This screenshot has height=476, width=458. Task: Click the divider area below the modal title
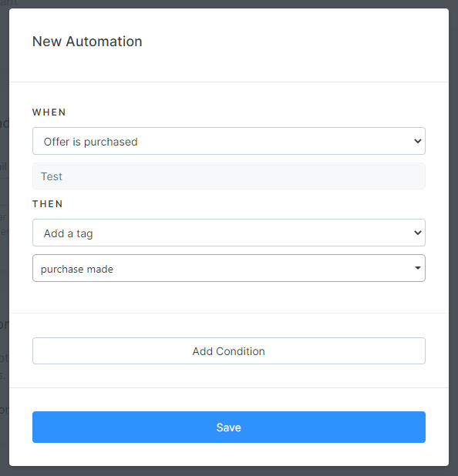click(229, 82)
